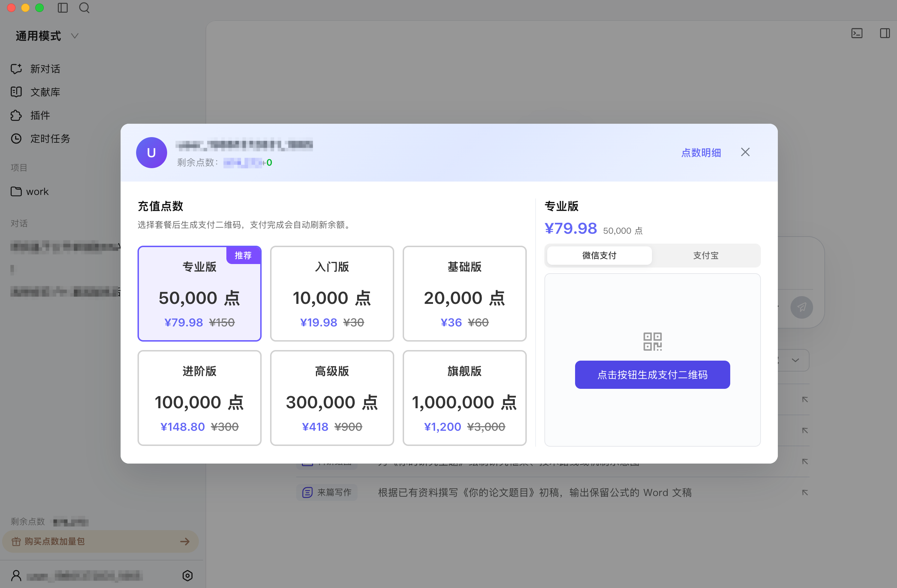Toggle the right side panel icon

[x=885, y=33]
